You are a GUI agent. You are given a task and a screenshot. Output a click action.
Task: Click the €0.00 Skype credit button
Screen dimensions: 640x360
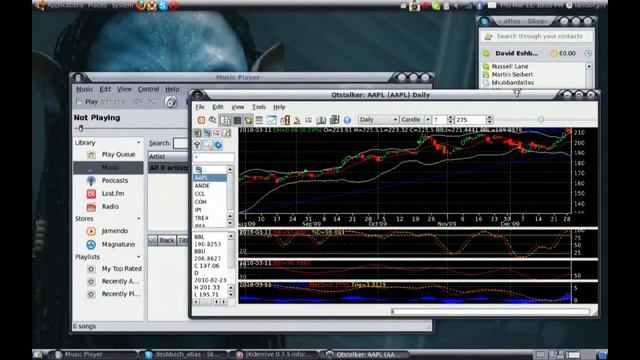564,53
